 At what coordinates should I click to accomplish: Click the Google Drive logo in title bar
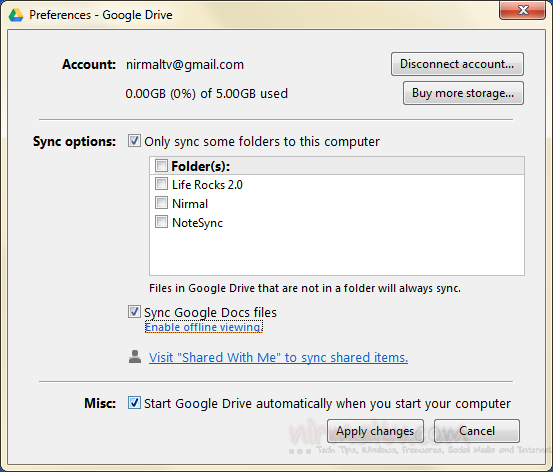click(x=16, y=15)
